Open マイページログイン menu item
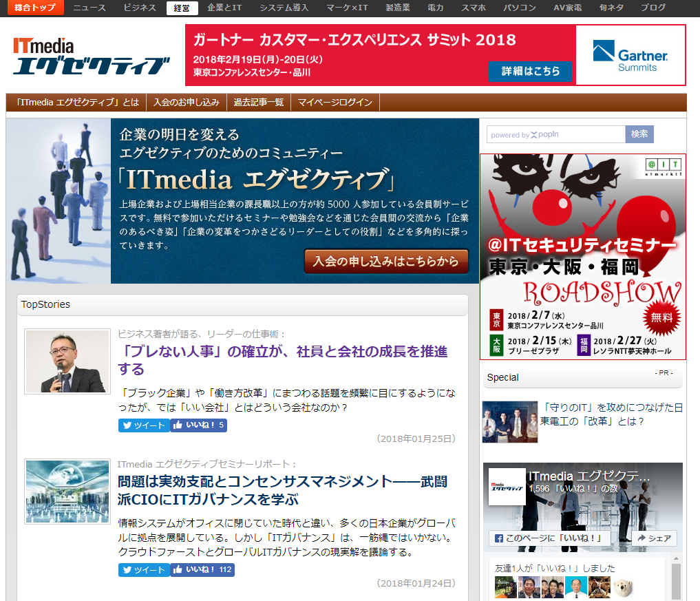Screen dimensions: 700x601 pyautogui.click(x=335, y=103)
